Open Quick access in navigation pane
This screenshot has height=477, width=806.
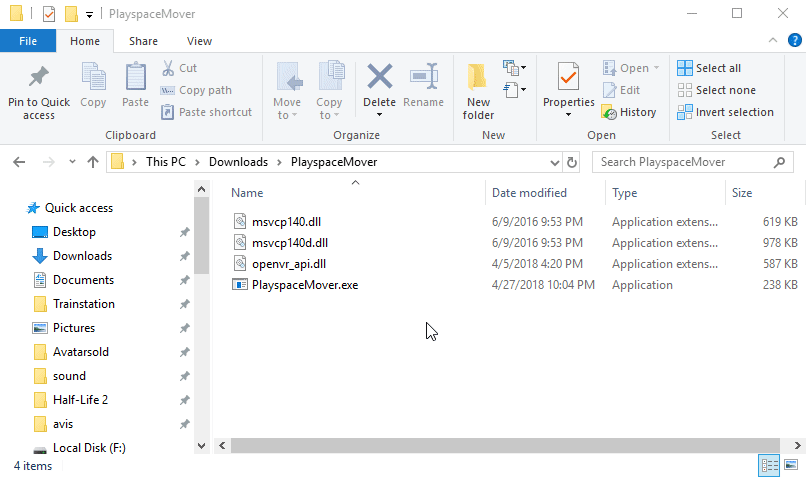[79, 208]
